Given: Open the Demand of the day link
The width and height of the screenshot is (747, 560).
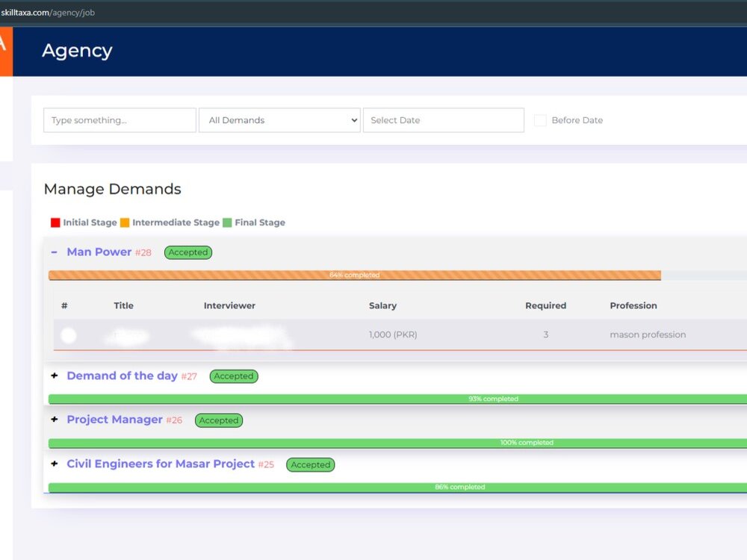Looking at the screenshot, I should pyautogui.click(x=122, y=376).
